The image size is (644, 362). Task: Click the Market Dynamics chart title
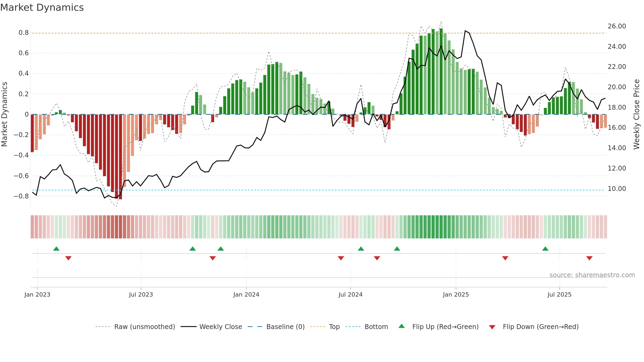42,8
